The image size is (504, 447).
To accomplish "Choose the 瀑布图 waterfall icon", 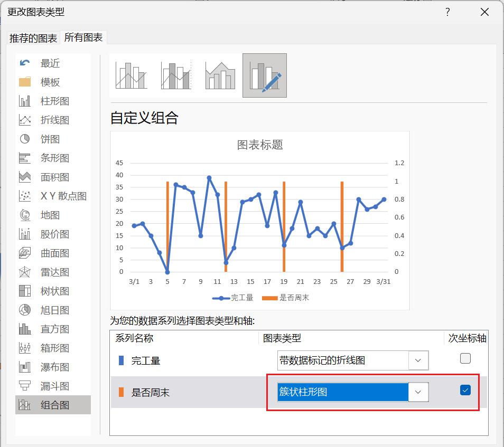I will coord(25,367).
